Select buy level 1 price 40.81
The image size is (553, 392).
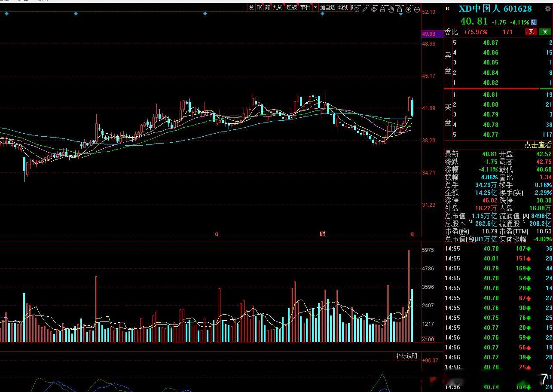click(x=490, y=95)
